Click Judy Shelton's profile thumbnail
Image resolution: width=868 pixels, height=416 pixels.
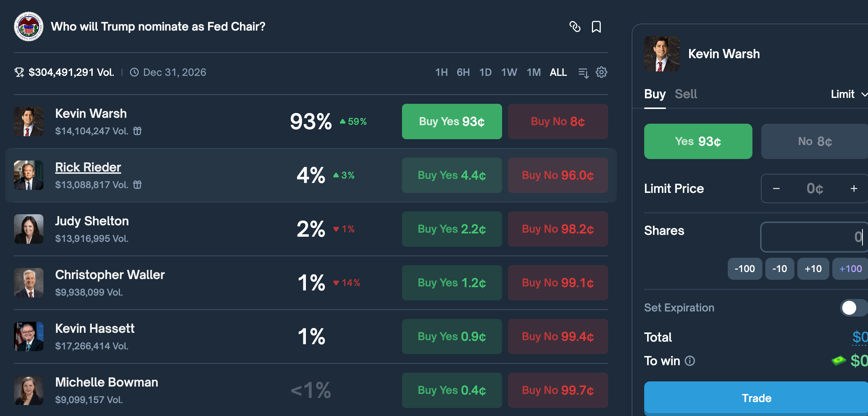click(x=29, y=229)
